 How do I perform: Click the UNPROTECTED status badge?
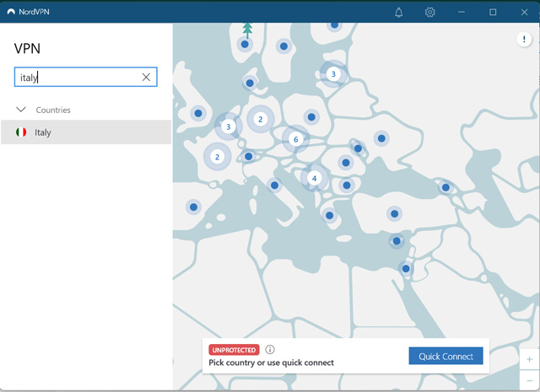pos(234,350)
